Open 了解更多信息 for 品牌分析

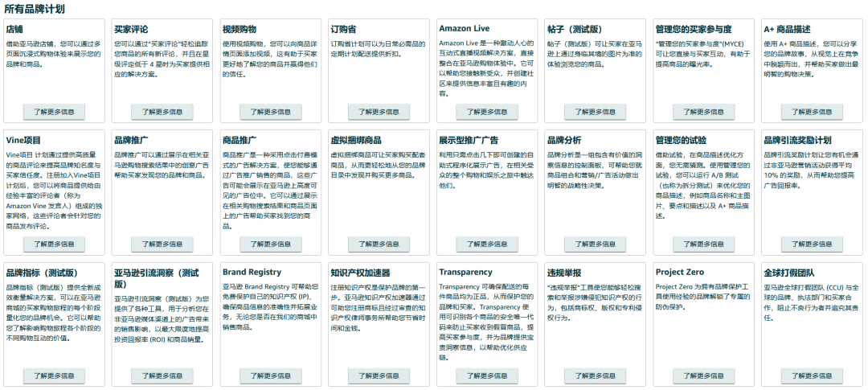595,244
